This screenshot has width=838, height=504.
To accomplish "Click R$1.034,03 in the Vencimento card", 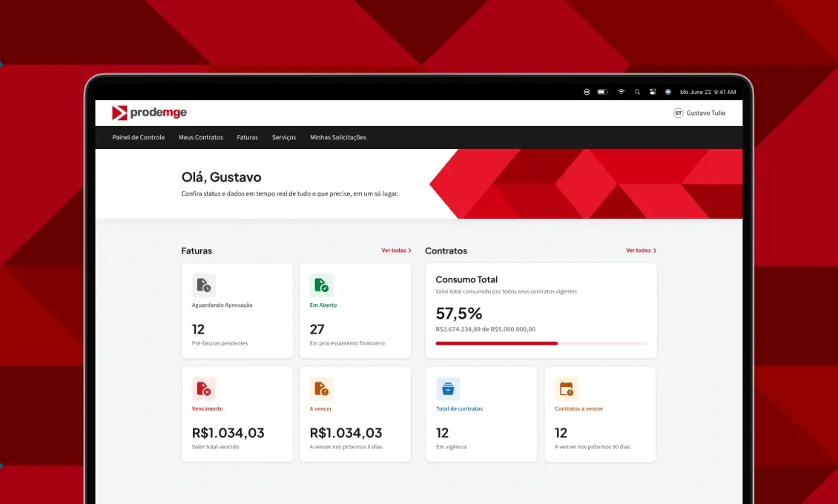I will click(x=228, y=433).
